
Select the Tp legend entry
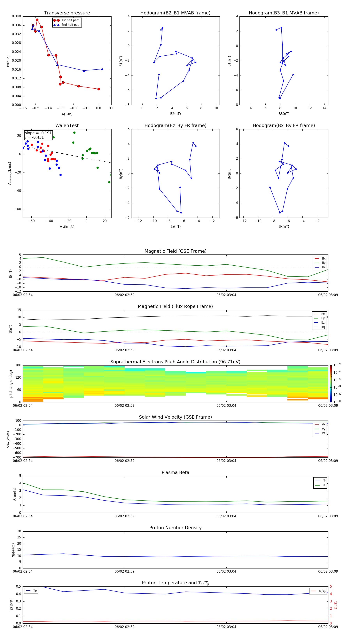click(x=31, y=591)
